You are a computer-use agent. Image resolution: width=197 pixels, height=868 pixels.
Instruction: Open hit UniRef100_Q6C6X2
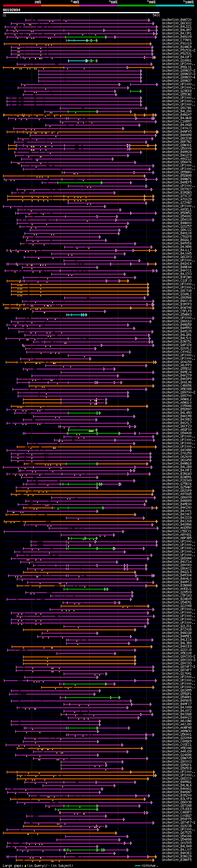(x=177, y=23)
